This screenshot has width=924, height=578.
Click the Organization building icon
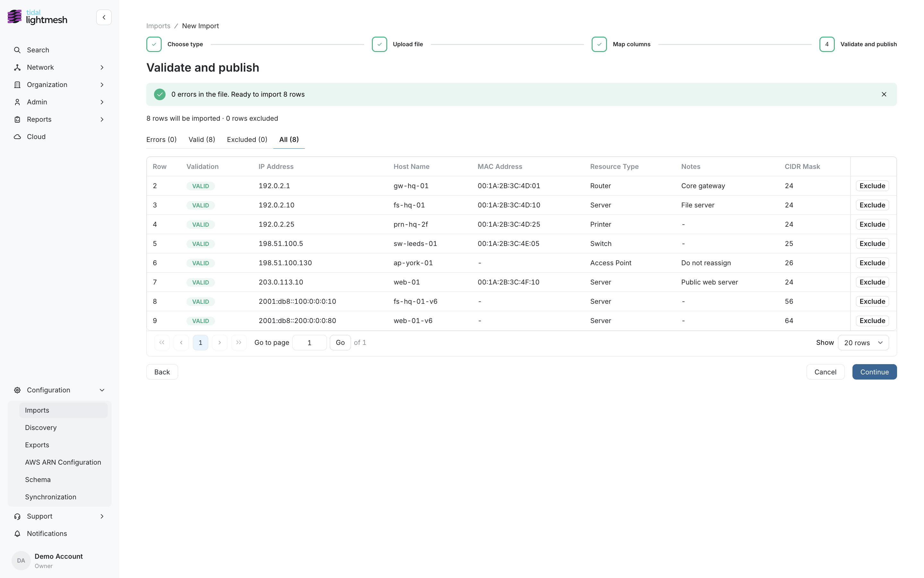(x=17, y=85)
